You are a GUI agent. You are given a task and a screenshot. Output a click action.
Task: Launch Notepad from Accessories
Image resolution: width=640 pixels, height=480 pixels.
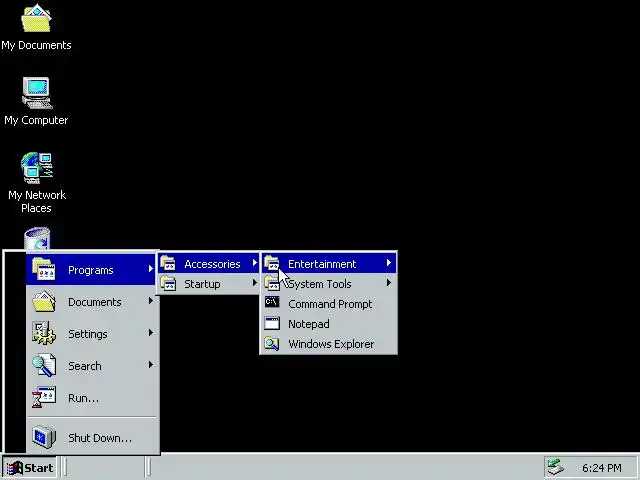[x=329, y=324]
